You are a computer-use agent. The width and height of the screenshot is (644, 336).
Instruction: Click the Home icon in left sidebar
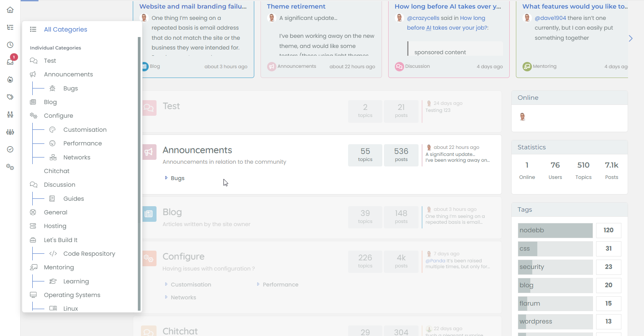[10, 10]
